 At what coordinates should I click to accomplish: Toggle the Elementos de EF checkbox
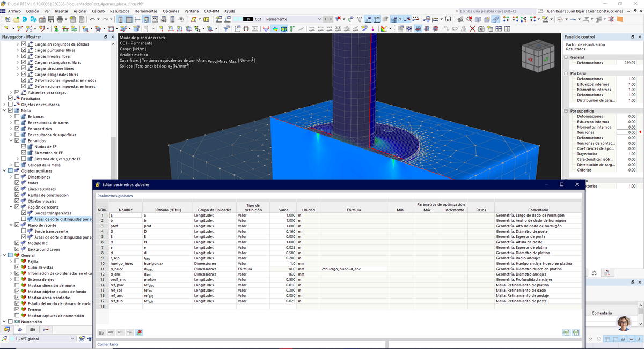coord(24,153)
